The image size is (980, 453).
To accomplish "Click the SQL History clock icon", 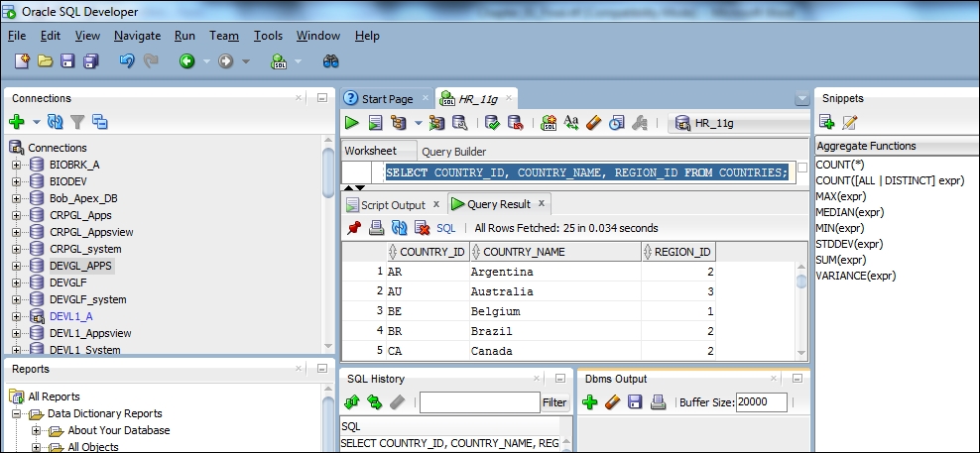I will (617, 123).
